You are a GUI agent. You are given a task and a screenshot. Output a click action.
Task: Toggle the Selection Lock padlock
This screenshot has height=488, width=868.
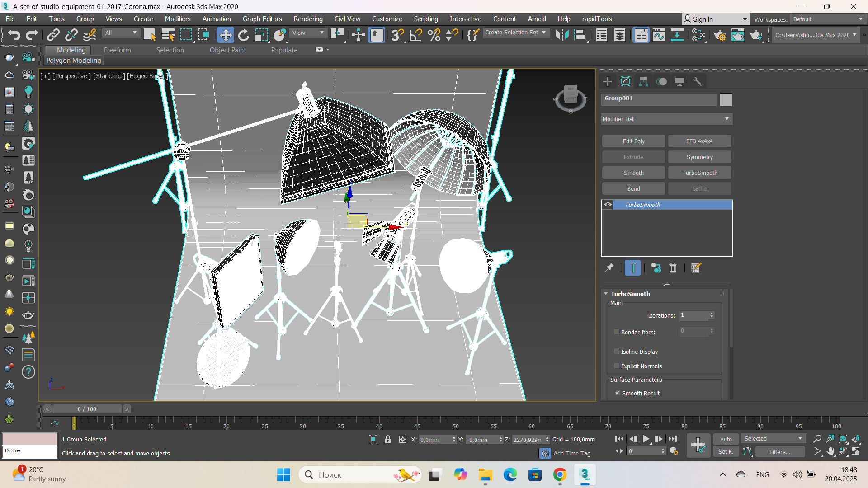coord(387,439)
